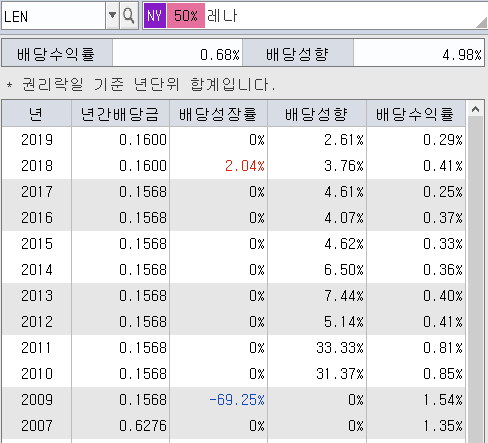Click the 배당성향 table column header
This screenshot has width=488, height=443.
pyautogui.click(x=317, y=114)
